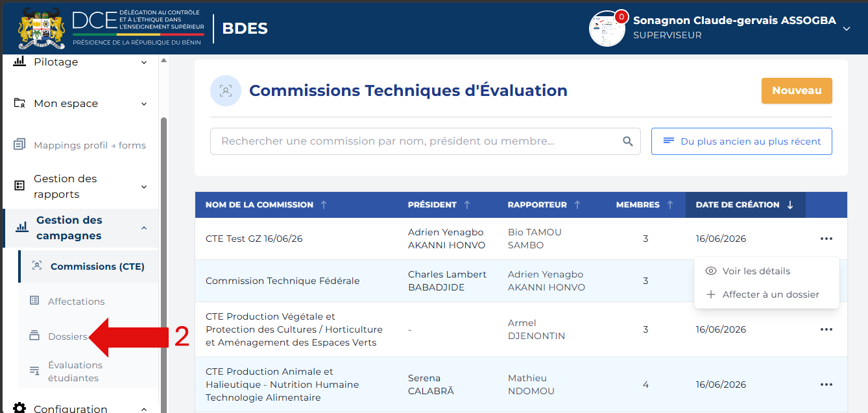The height and width of the screenshot is (413, 868).
Task: Click 'Armel DJENONTIN' rapporteur cell
Action: [536, 329]
